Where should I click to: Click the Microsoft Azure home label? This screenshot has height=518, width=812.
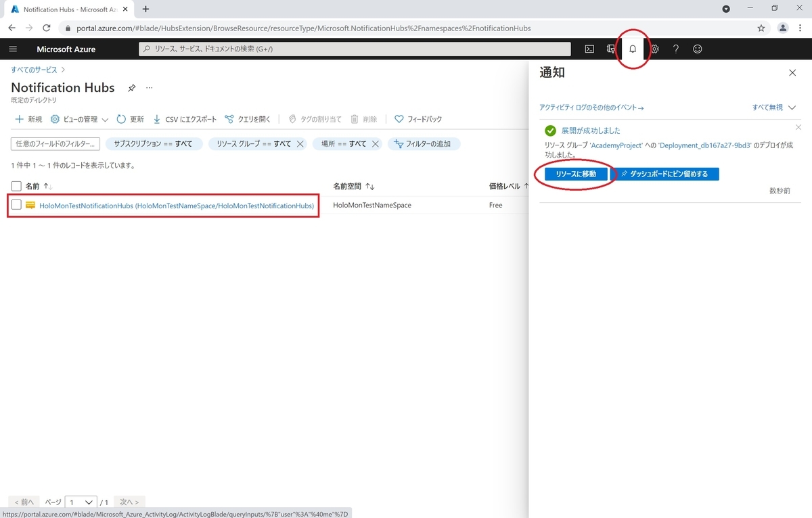pyautogui.click(x=66, y=49)
